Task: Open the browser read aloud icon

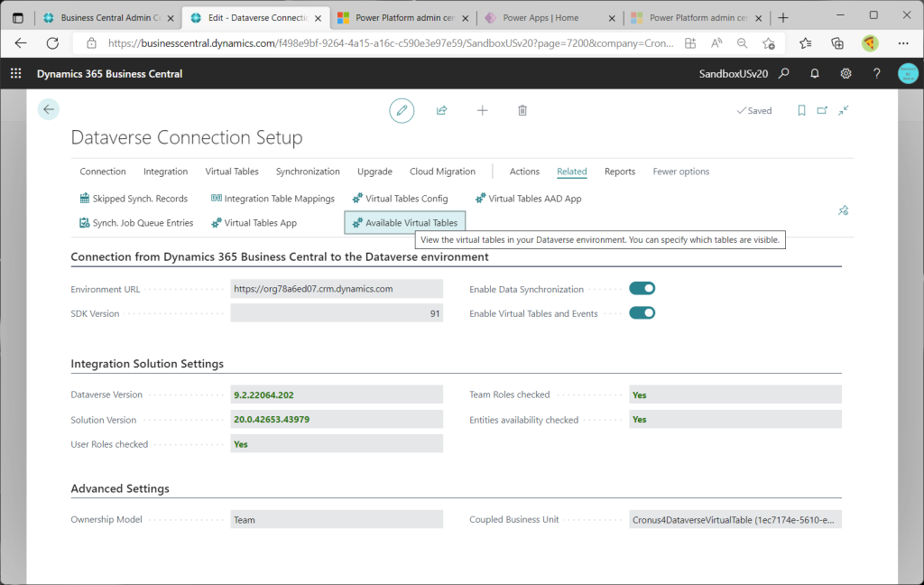Action: [x=716, y=43]
